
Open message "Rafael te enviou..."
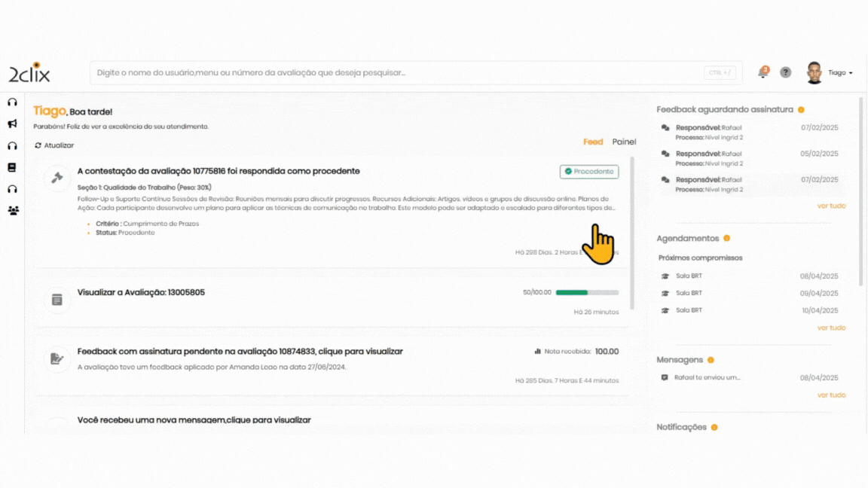pyautogui.click(x=707, y=377)
